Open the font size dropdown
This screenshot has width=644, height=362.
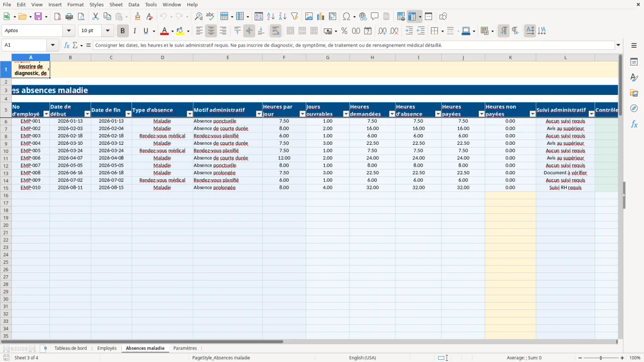[x=107, y=31]
